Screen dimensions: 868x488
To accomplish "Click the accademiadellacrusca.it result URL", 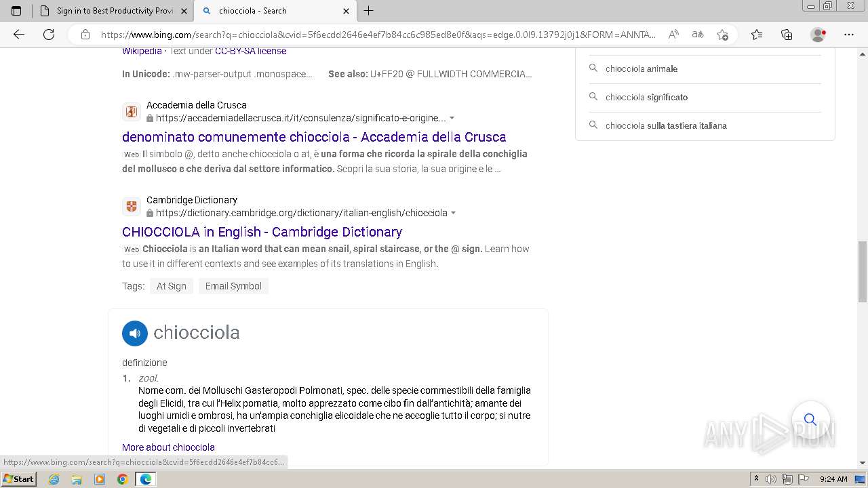I will point(301,118).
